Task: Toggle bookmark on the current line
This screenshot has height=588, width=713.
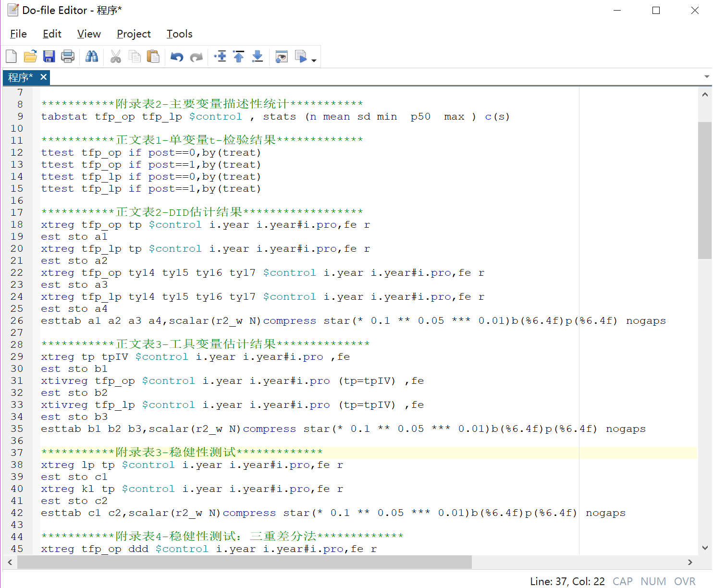Action: click(220, 57)
